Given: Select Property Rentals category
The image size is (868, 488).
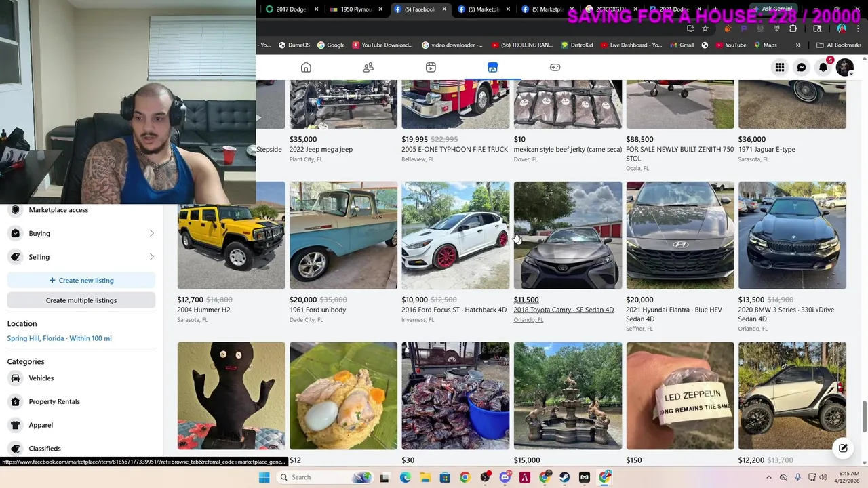Looking at the screenshot, I should click(x=81, y=402).
